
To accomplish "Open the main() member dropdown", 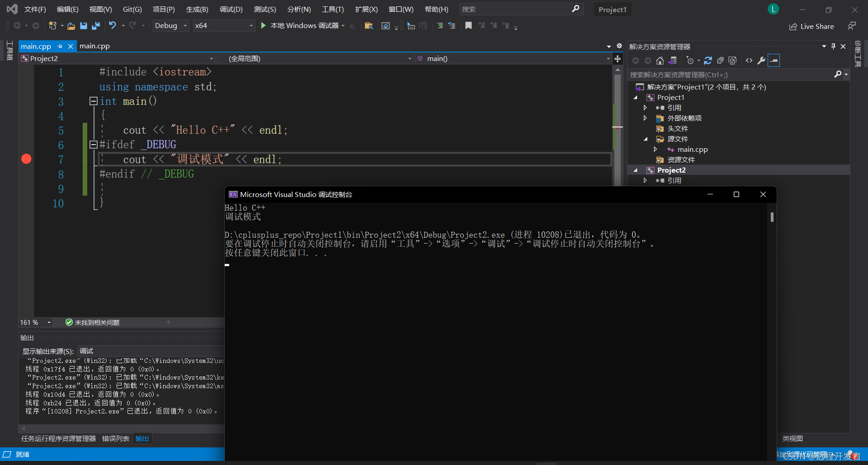I will pos(514,58).
